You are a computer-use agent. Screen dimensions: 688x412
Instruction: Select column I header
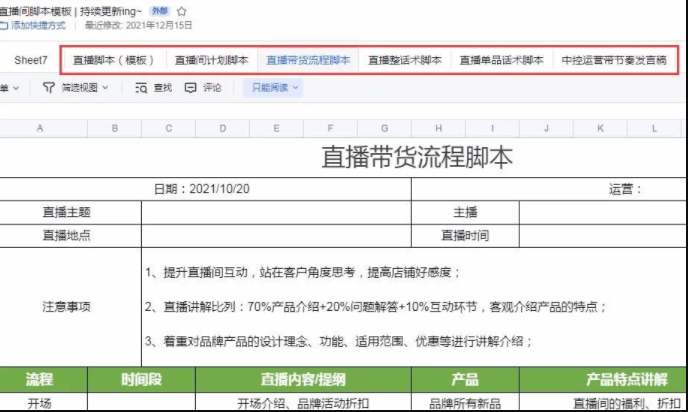pyautogui.click(x=492, y=129)
